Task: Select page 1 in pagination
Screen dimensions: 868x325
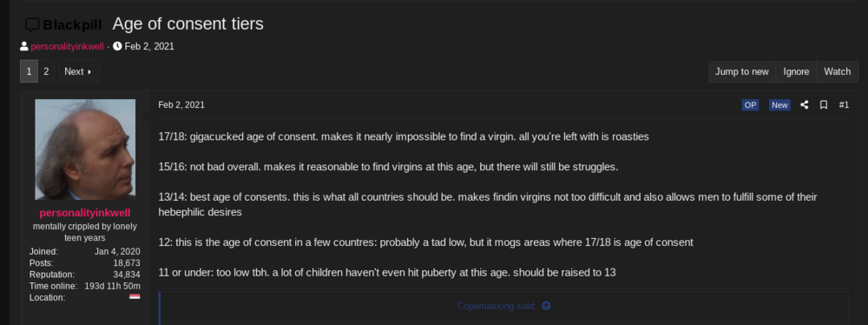Action: [x=29, y=71]
